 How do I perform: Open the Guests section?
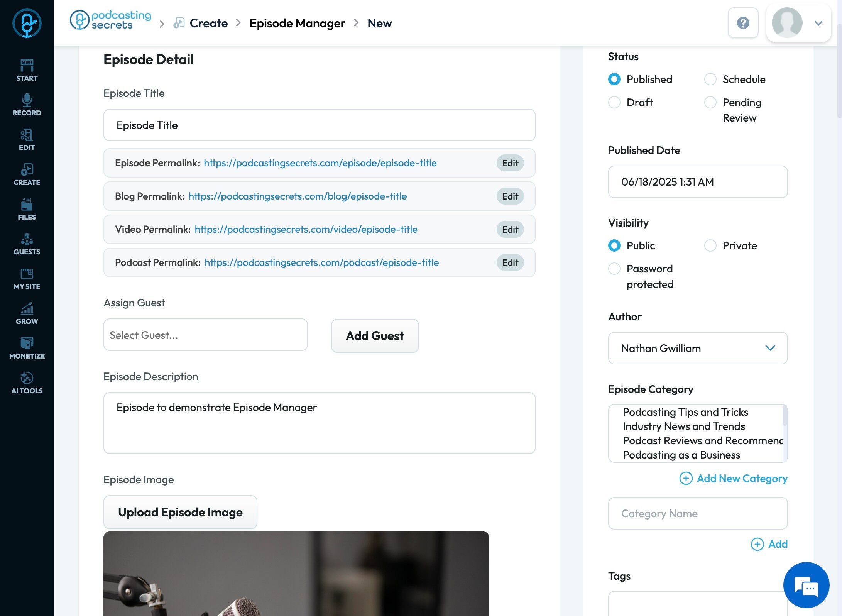click(x=27, y=244)
